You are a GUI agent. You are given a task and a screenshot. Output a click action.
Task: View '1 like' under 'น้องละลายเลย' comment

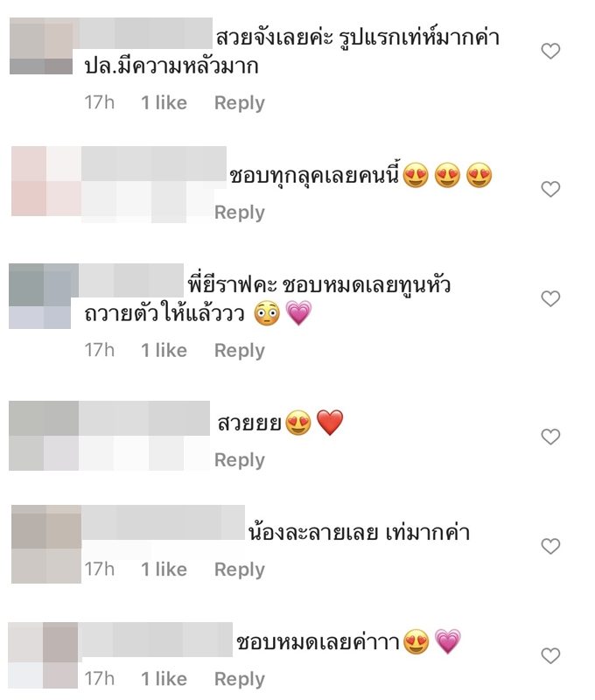[x=164, y=570]
